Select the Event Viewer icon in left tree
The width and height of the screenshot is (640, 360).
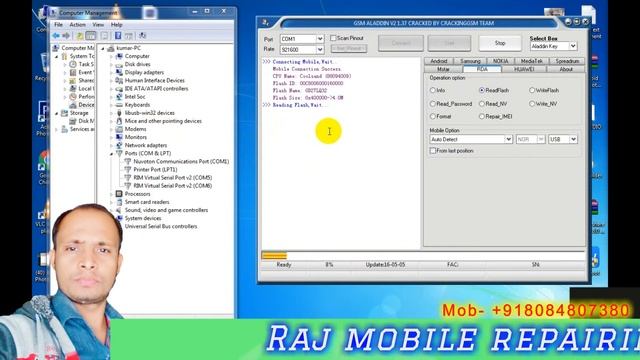coord(73,72)
